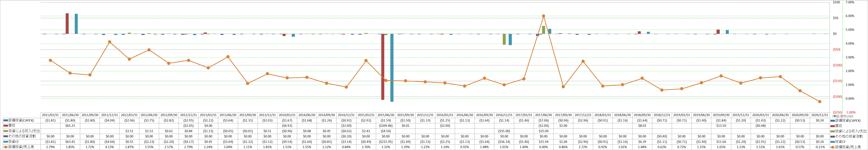Click the 7.00% axis label
Viewport: 868px width, 150px height.
(850, 2)
